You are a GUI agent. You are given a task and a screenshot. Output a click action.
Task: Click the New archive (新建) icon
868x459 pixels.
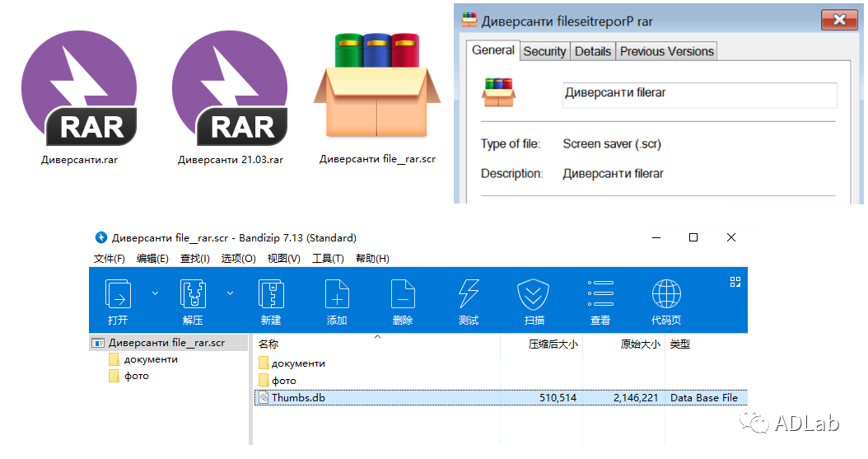click(271, 294)
